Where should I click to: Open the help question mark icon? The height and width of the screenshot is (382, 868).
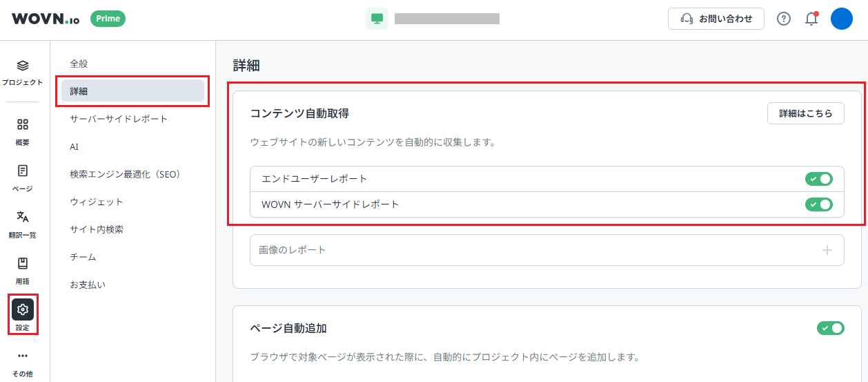(x=784, y=19)
